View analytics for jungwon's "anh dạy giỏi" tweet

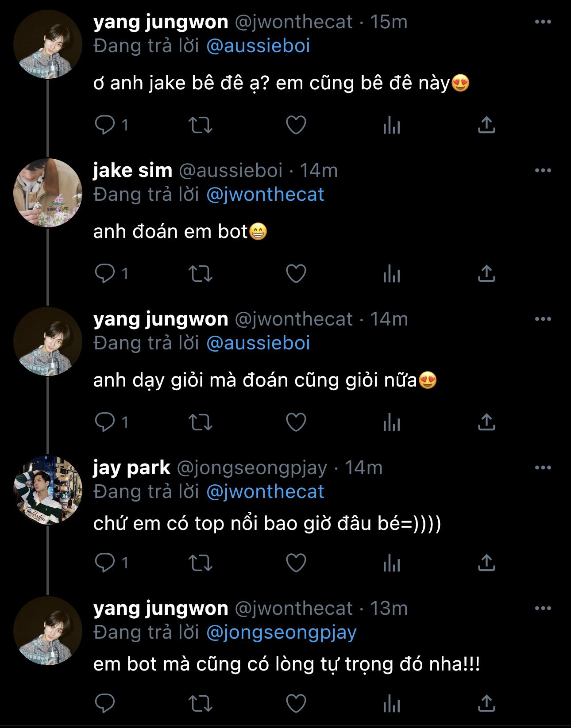click(391, 422)
